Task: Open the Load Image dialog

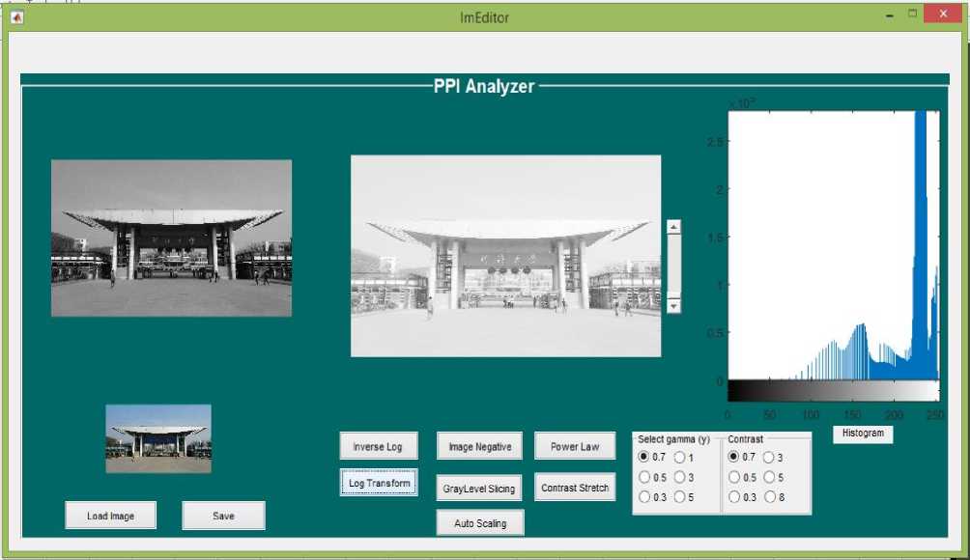Action: [x=111, y=516]
